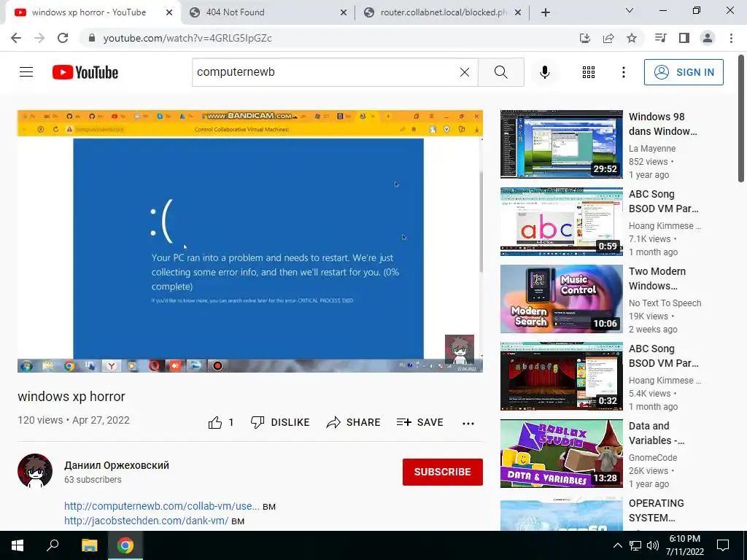The image size is (747, 560).
Task: Share this page from address bar
Action: pyautogui.click(x=608, y=38)
